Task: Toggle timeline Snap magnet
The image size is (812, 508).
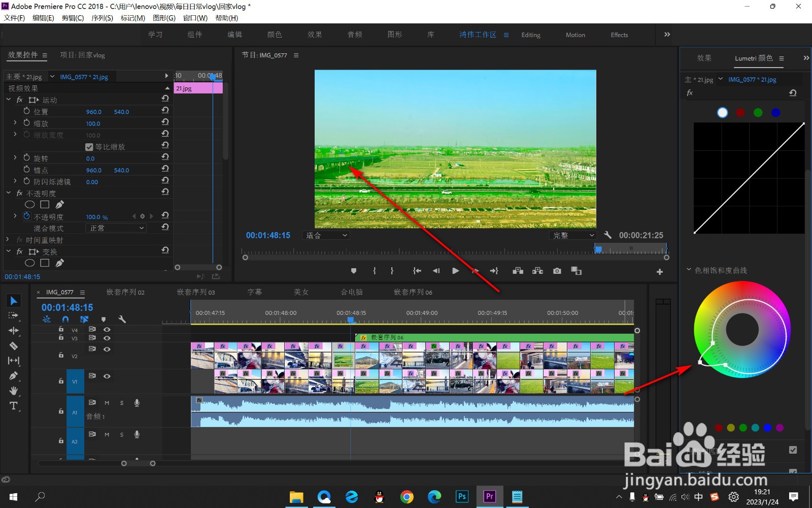Action: (65, 320)
